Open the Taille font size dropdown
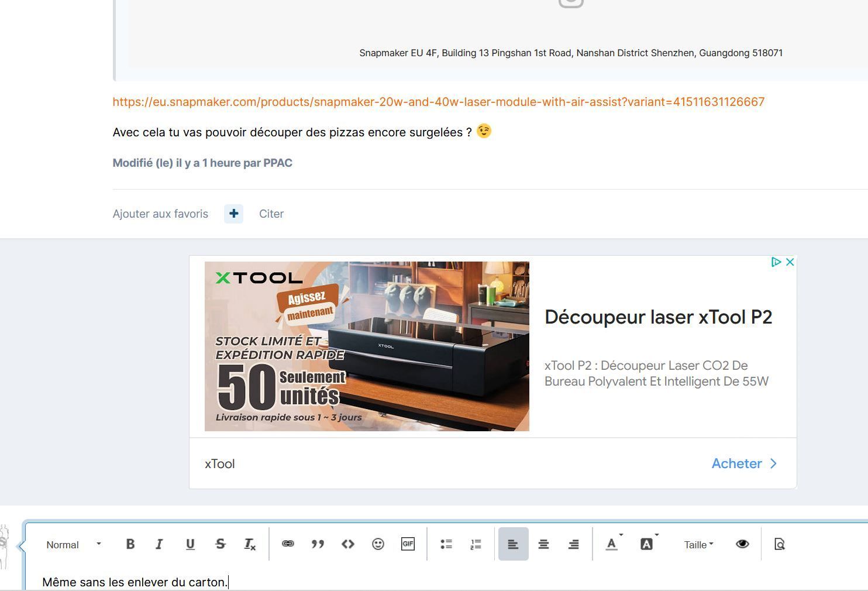This screenshot has height=591, width=868. 698,545
